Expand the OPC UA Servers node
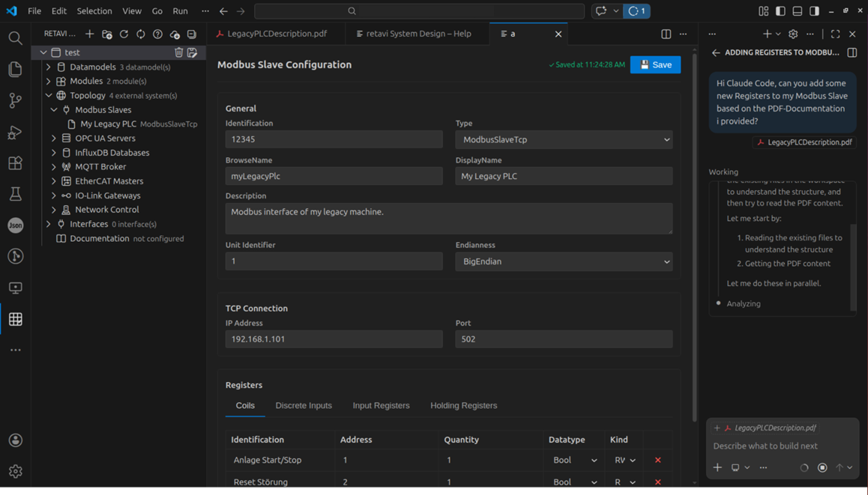Viewport: 868px width, 495px height. 54,139
